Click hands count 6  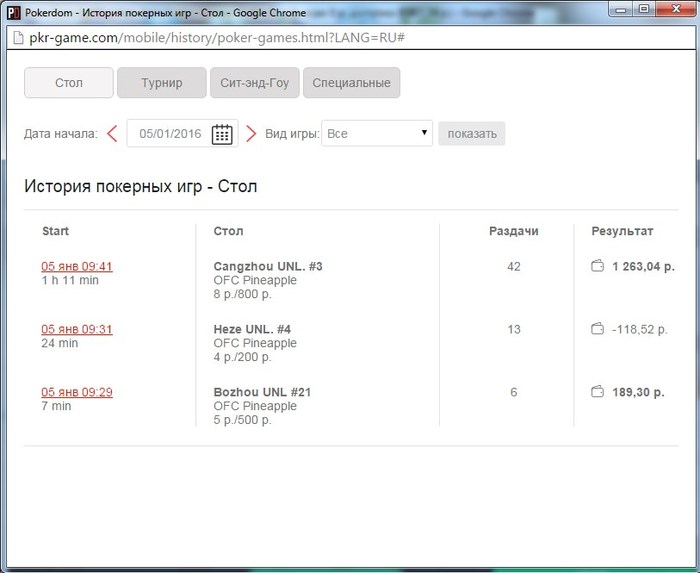pos(514,392)
